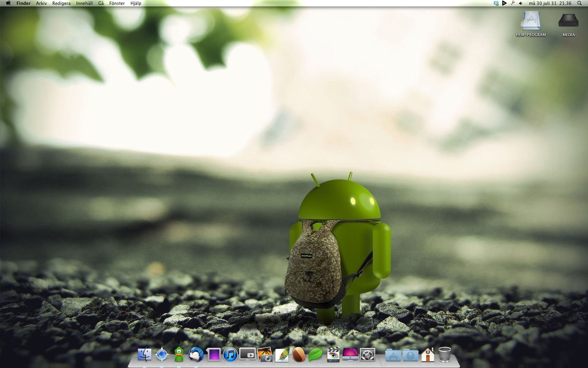Open Adium green duck icon
The image size is (588, 368).
pos(179,355)
